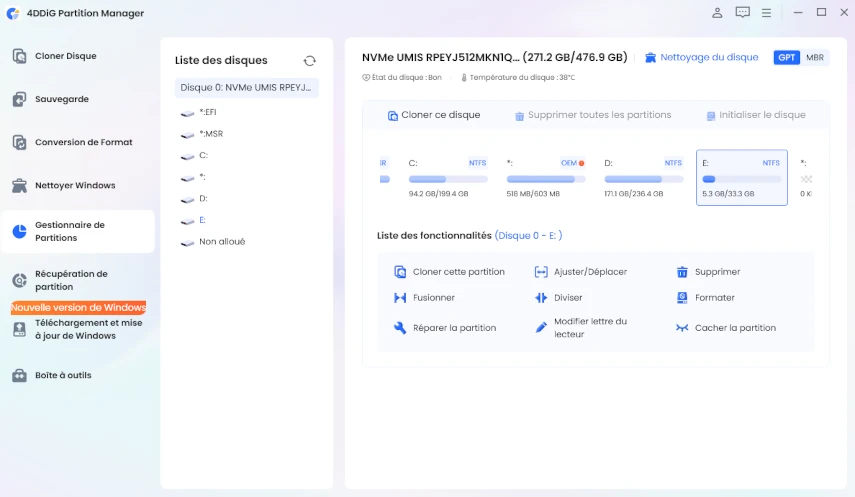The image size is (855, 497).
Task: Click the Nouvelle version de Windows banner
Action: coord(79,308)
